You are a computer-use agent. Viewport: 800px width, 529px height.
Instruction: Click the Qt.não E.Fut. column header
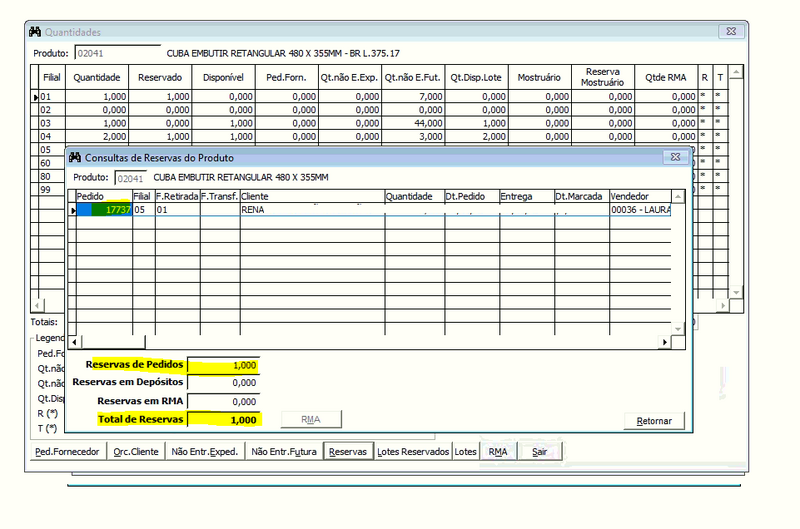pyautogui.click(x=413, y=78)
